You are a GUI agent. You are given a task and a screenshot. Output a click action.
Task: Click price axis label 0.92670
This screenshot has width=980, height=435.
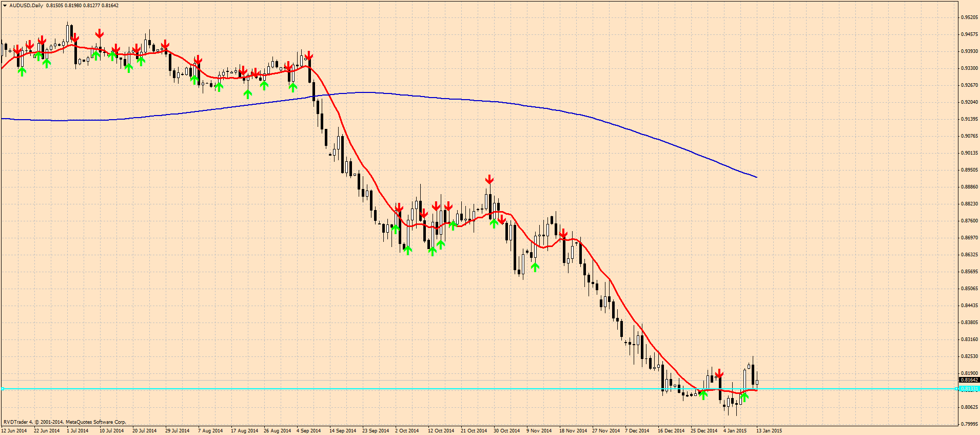(x=969, y=85)
